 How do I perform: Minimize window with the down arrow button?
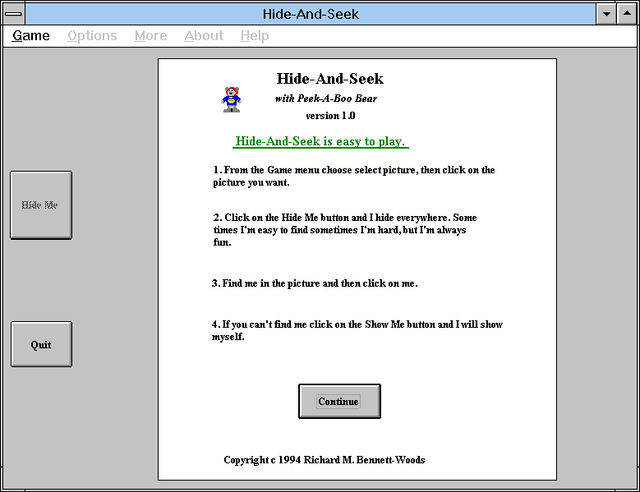(x=606, y=14)
